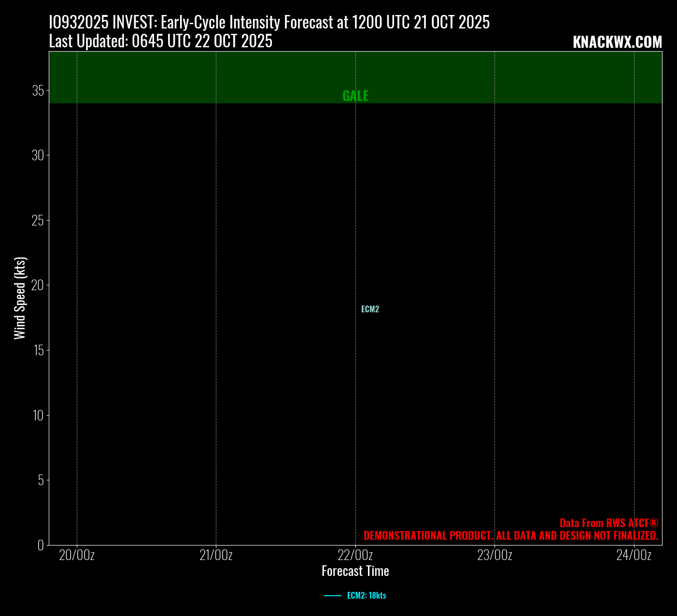Select the ECM2: 18kts legend entry

(366, 595)
